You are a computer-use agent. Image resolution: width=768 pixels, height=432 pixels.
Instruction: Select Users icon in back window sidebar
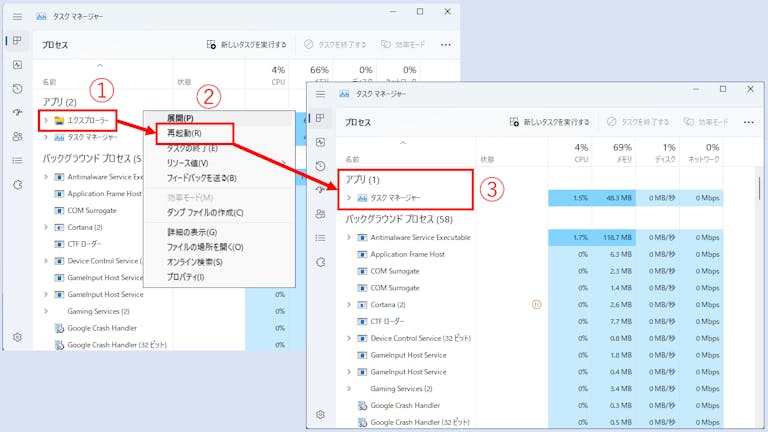[17, 137]
